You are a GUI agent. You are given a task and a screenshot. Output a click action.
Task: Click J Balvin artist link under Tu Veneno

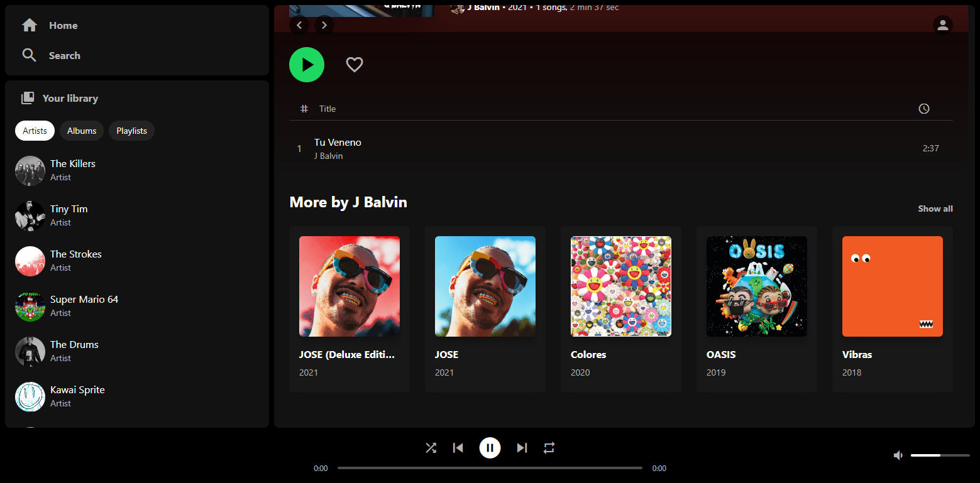coord(329,156)
